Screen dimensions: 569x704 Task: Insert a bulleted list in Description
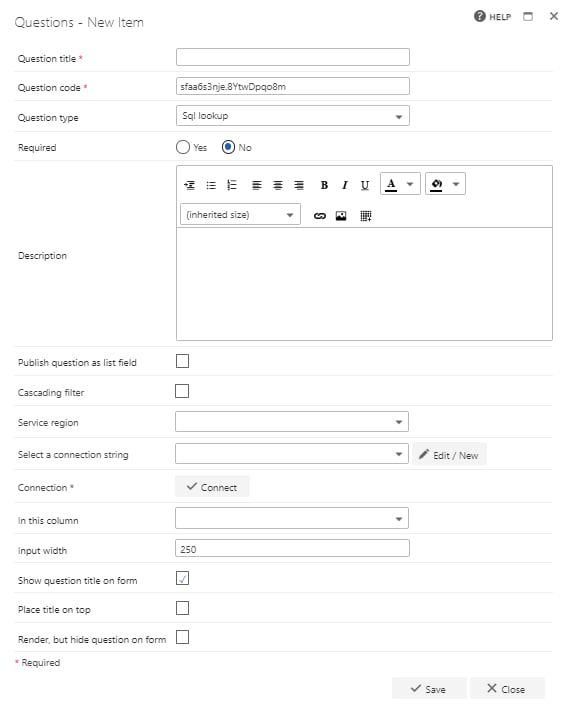click(211, 185)
